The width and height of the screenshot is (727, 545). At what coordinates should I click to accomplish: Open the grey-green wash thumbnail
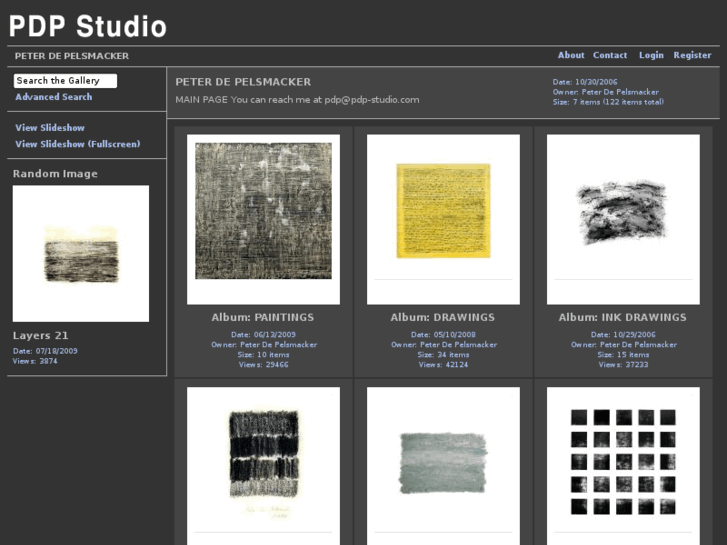click(x=443, y=466)
